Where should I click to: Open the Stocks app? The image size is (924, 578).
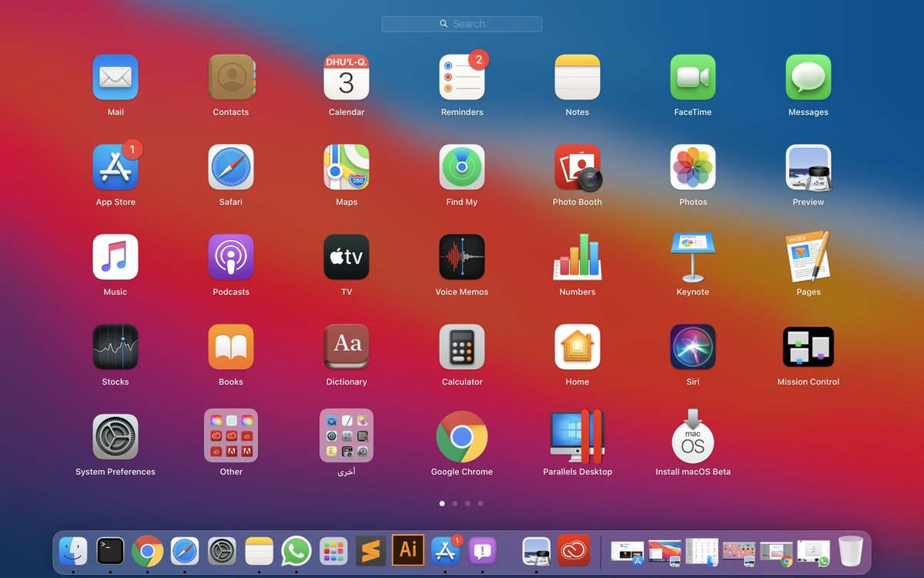tap(115, 347)
